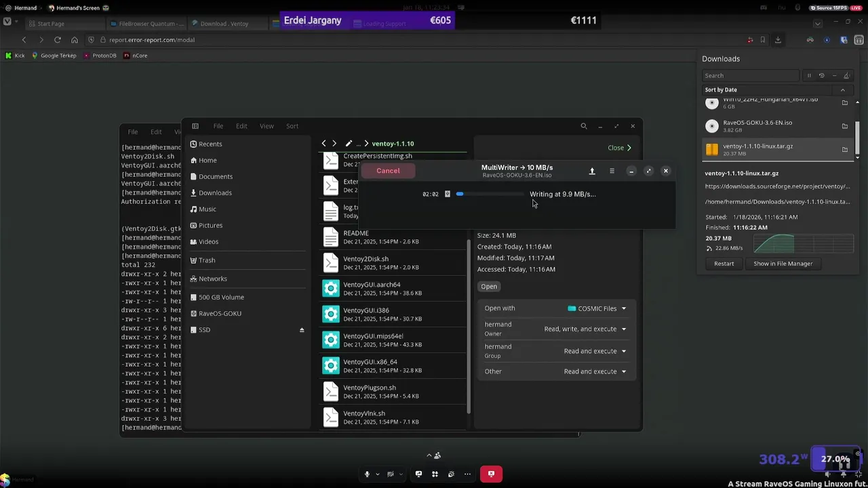
Task: Click the download history icon in the Downloads panel
Action: (821, 76)
